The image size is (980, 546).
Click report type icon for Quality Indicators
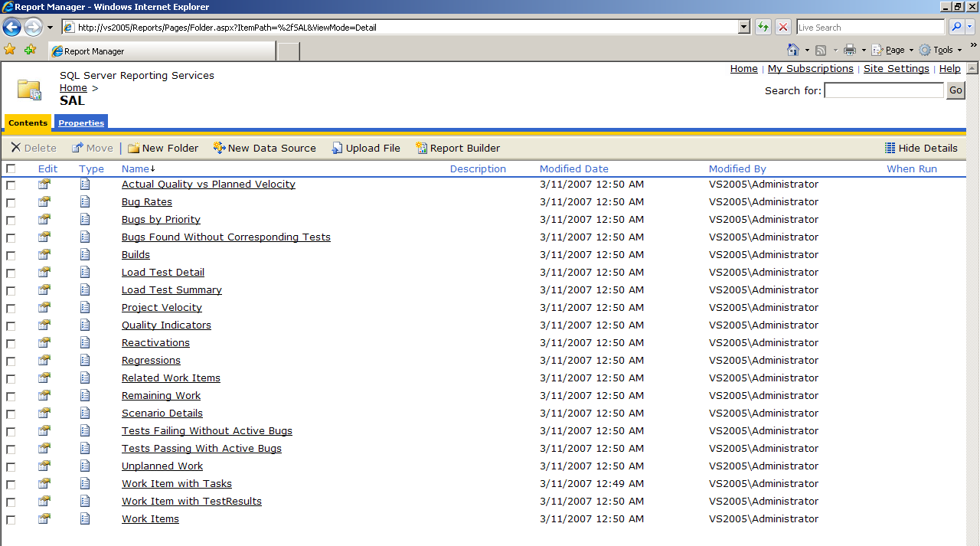[85, 325]
